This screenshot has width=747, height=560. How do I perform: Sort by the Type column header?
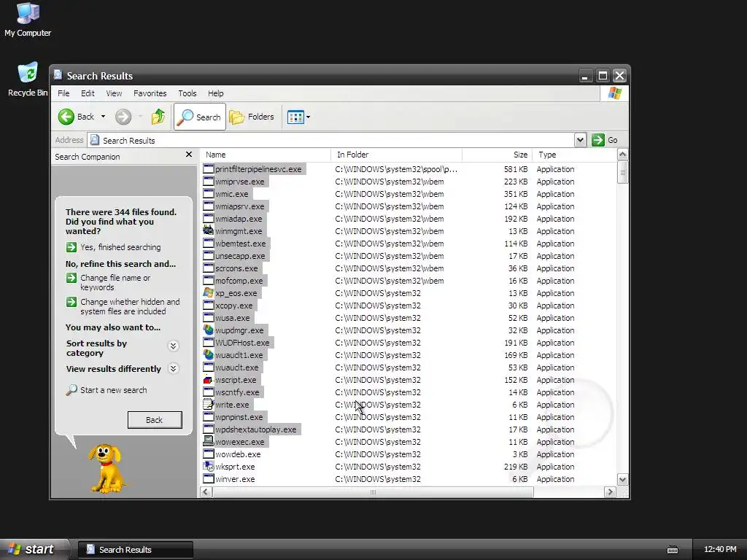(574, 155)
